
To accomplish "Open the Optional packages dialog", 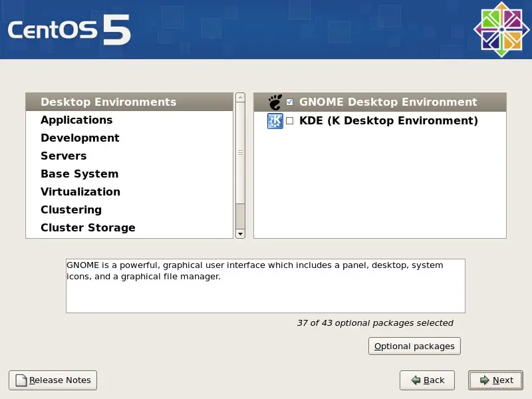I will (414, 346).
